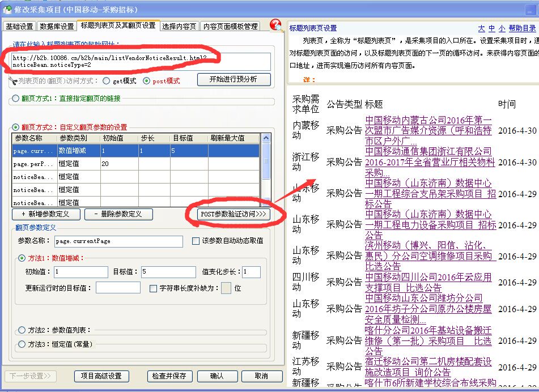Click the 标题 column header in the preview list

pyautogui.click(x=374, y=104)
